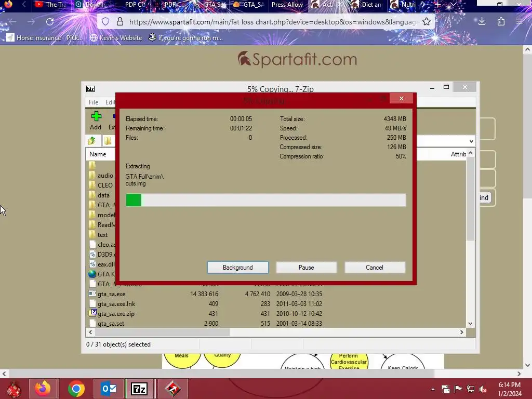532x399 pixels.
Task: Click the site padlock icon
Action: pyautogui.click(x=120, y=22)
